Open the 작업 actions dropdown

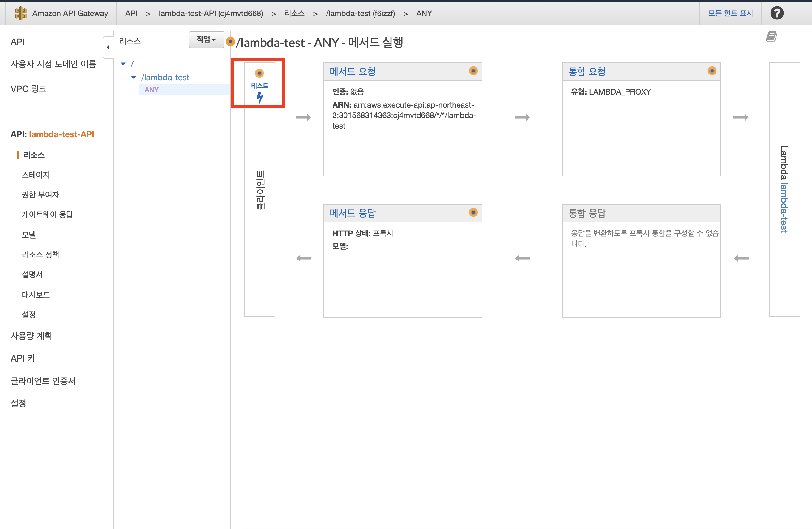point(206,40)
